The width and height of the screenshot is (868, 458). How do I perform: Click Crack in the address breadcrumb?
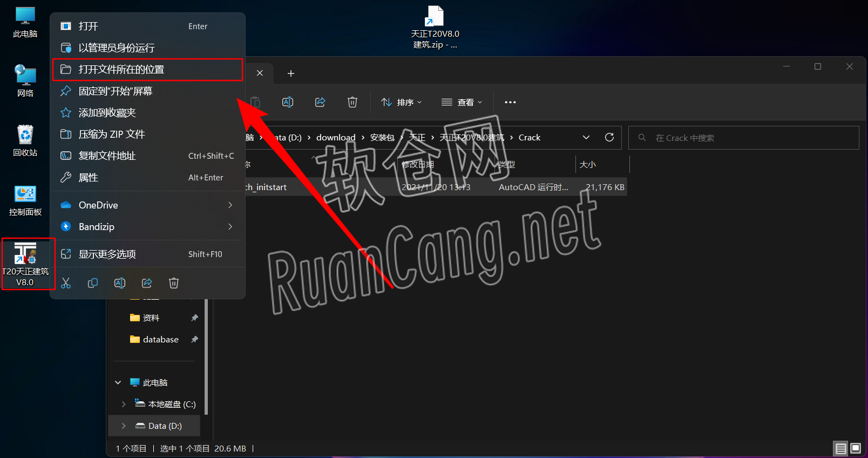coord(530,138)
